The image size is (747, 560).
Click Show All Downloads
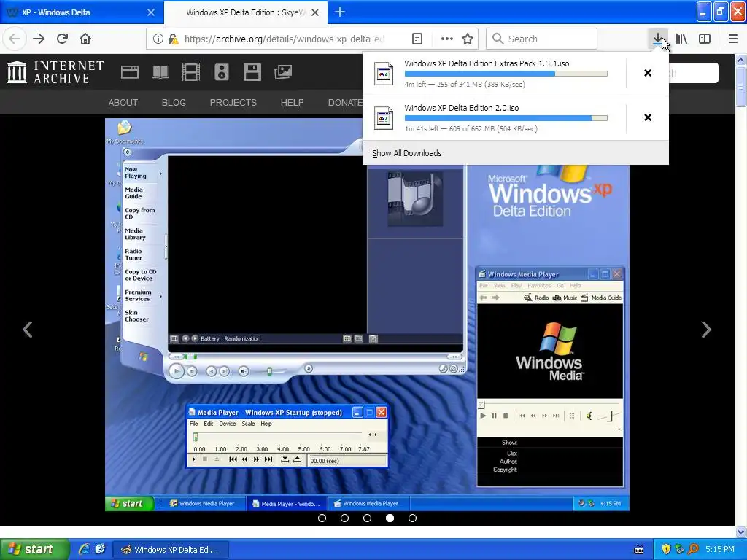pyautogui.click(x=407, y=153)
